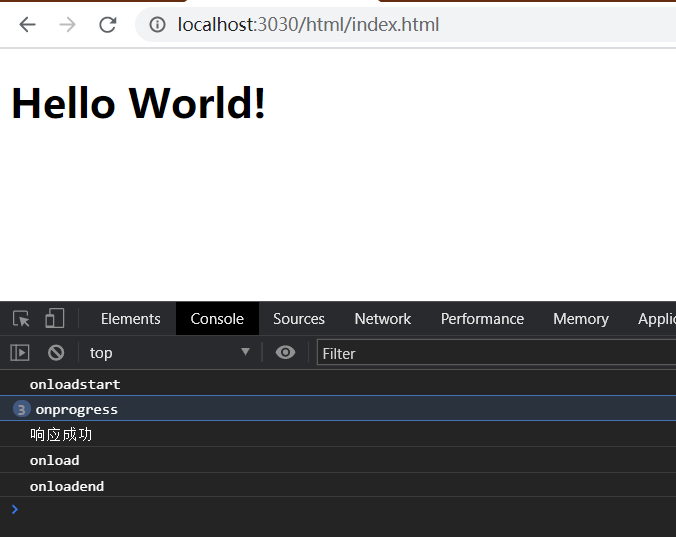Image resolution: width=676 pixels, height=537 pixels.
Task: Go forward with browser forward arrow
Action: [67, 25]
